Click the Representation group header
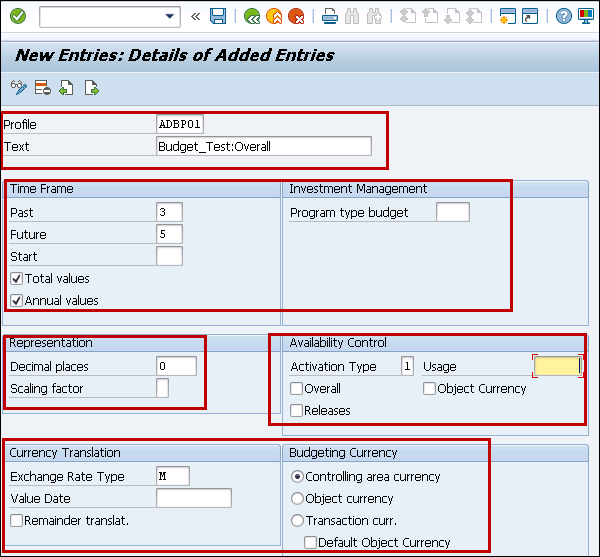This screenshot has height=557, width=600. [51, 342]
